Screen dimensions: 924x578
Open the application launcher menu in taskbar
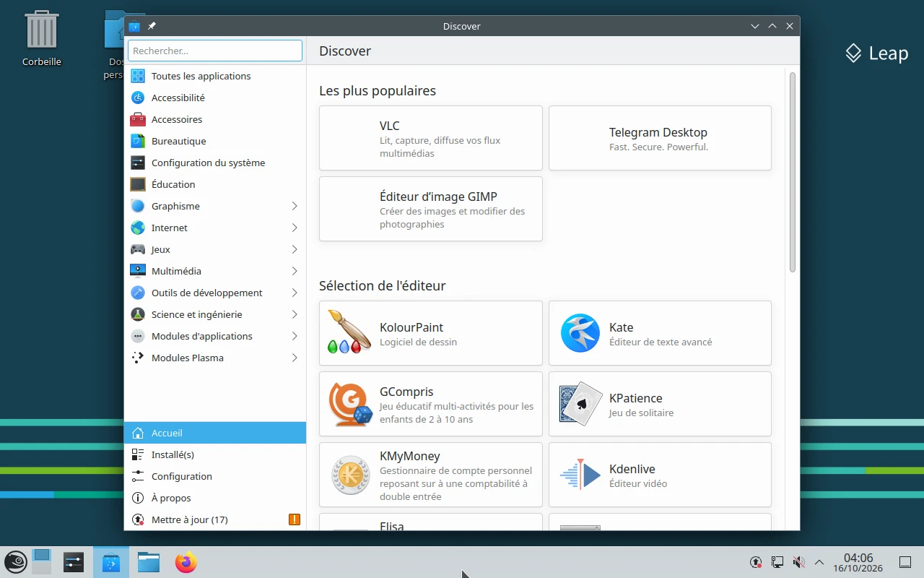(x=16, y=562)
